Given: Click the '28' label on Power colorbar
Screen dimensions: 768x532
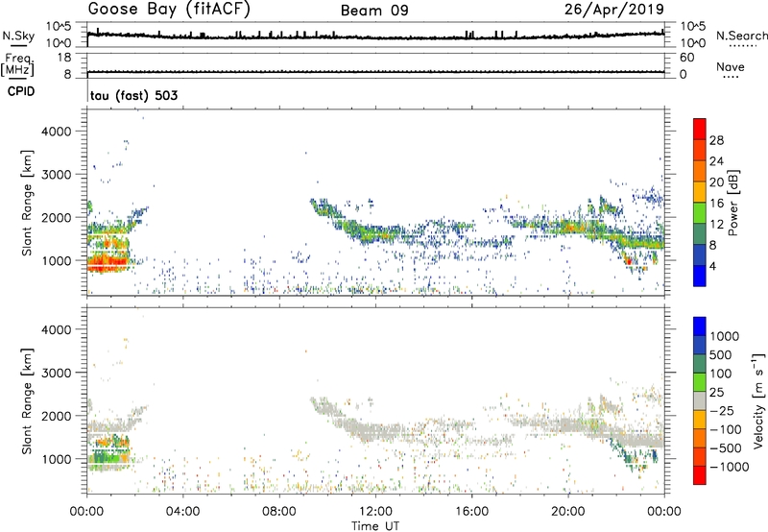Looking at the screenshot, I should tap(716, 140).
